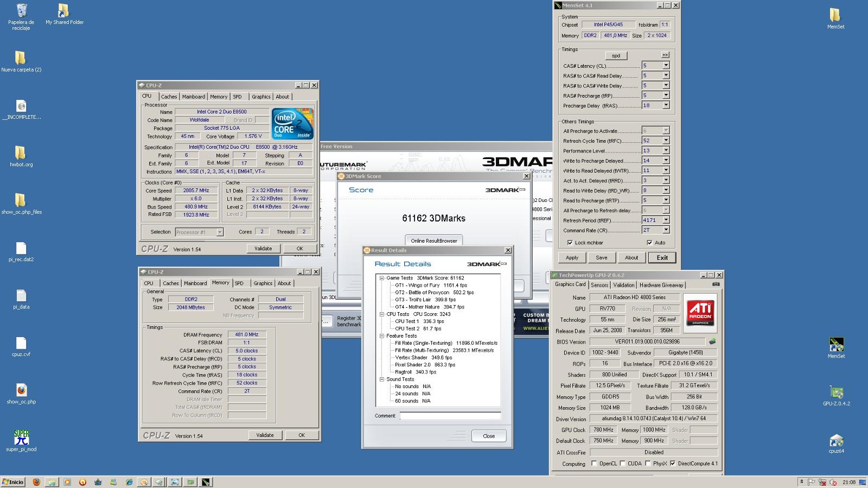Click Apply in the MemSet window
Screen dimensions: 868x488
click(572, 258)
